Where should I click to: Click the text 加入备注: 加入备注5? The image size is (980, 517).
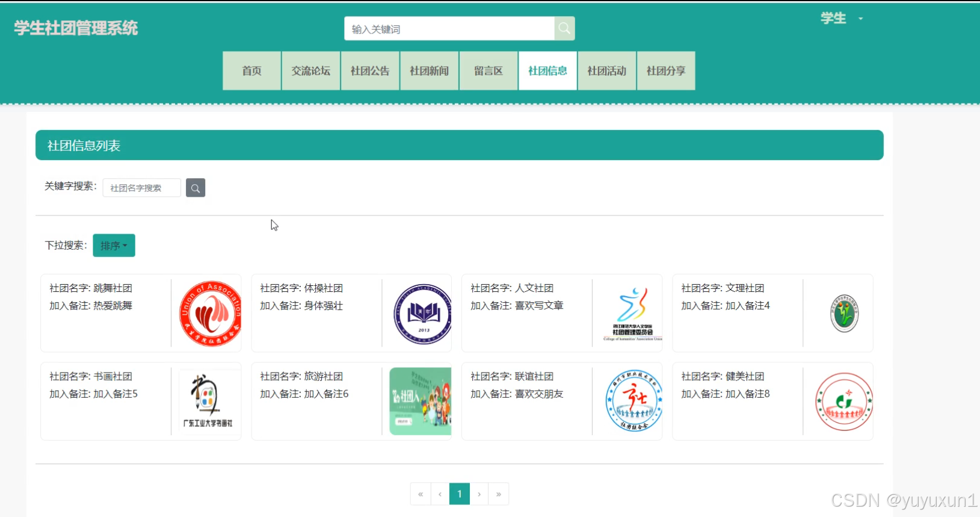(94, 394)
